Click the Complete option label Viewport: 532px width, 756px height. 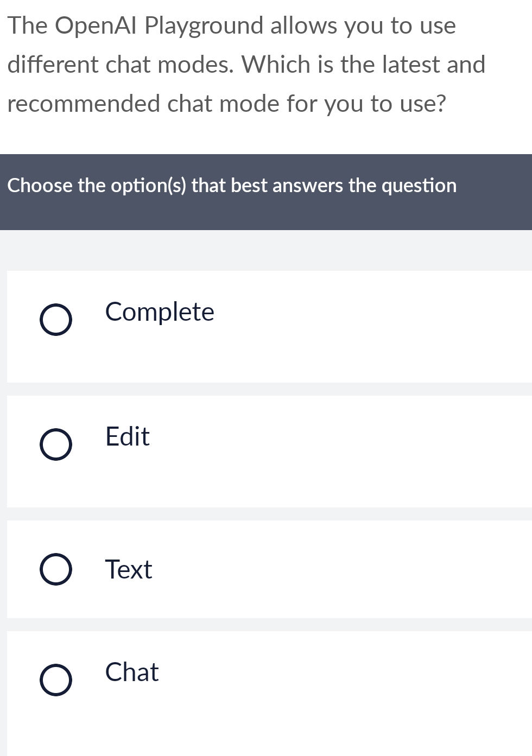pos(159,312)
